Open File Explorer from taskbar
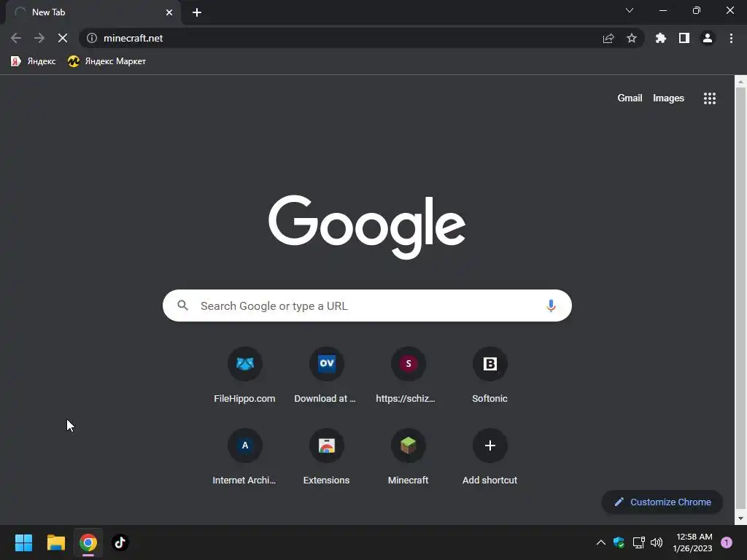747x560 pixels. pos(55,542)
